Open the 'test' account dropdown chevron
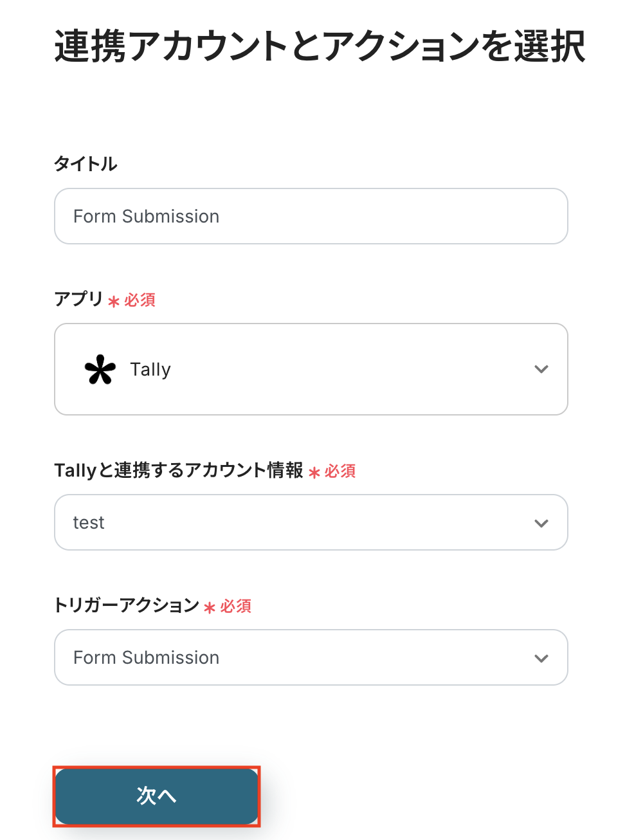The image size is (634, 840). (x=541, y=523)
